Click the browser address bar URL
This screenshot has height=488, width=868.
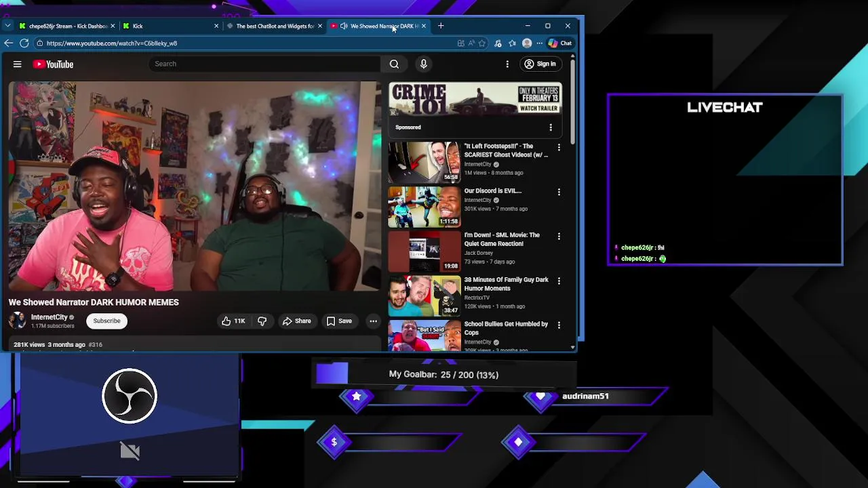(112, 43)
